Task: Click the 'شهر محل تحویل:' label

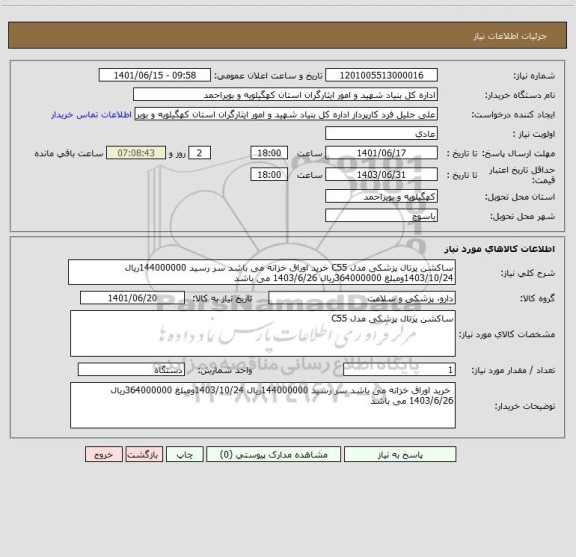Action: [523, 216]
